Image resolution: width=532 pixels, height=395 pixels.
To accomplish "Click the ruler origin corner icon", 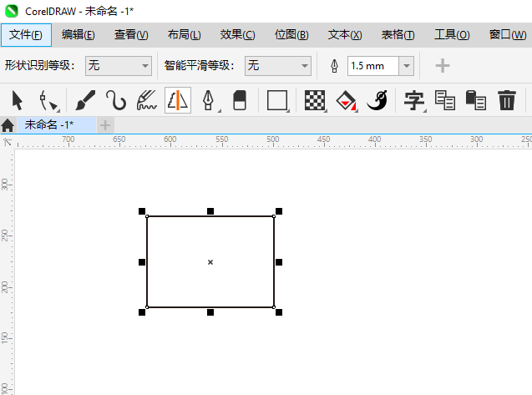I will click(8, 142).
